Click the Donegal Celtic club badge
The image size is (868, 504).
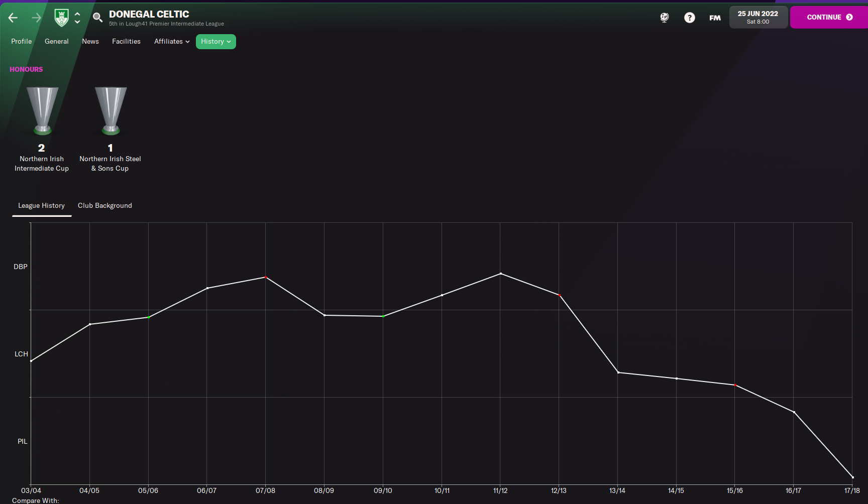coord(61,18)
